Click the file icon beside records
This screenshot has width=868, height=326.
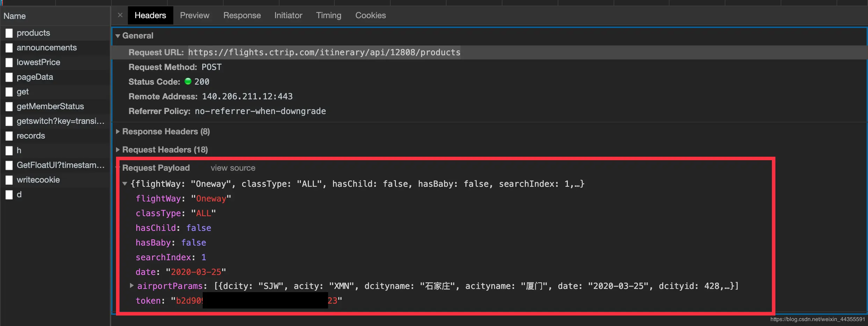9,136
